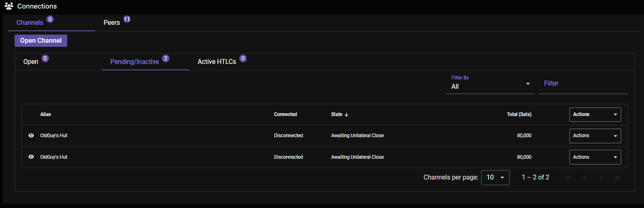Sort by State column arrow icon
This screenshot has width=644, height=208.
click(x=346, y=115)
